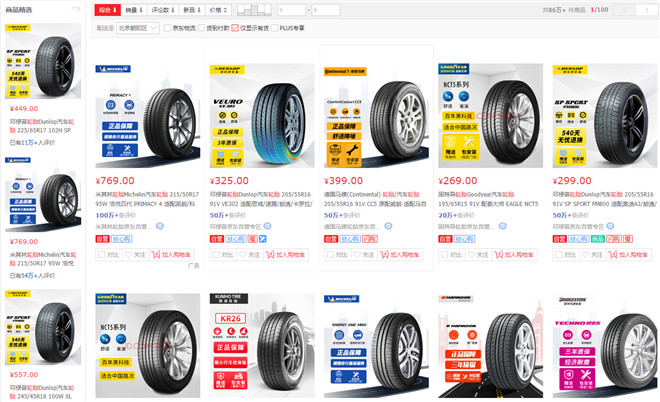The height and width of the screenshot is (402, 660).
Task: Open the Continental 205/55R16 CC5 product title
Action: [x=376, y=199]
